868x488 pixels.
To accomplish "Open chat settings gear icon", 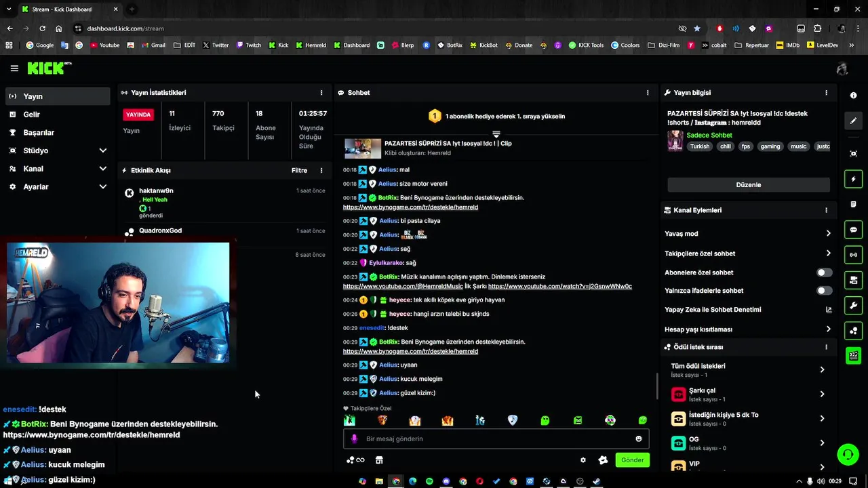I will point(583,460).
